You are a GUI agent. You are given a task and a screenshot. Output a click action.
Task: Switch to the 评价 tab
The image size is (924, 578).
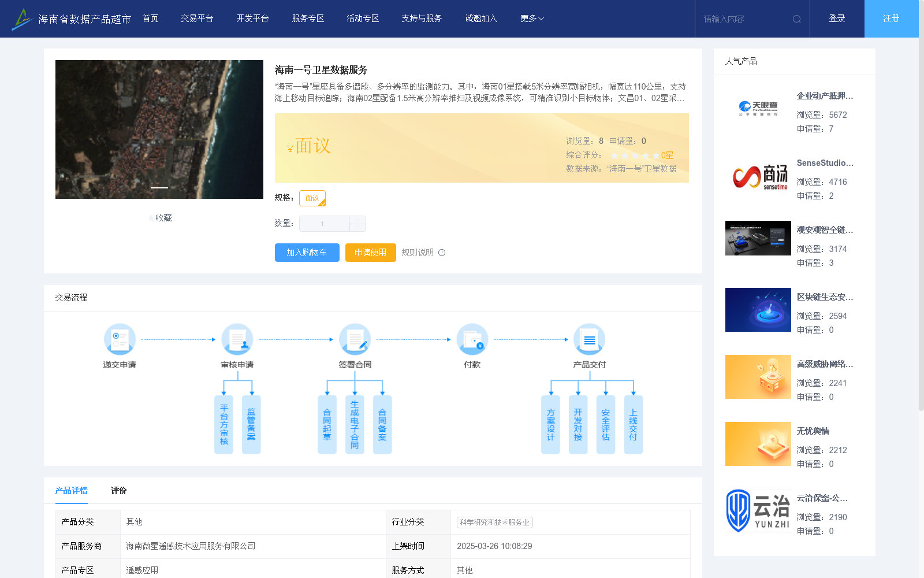pos(119,491)
